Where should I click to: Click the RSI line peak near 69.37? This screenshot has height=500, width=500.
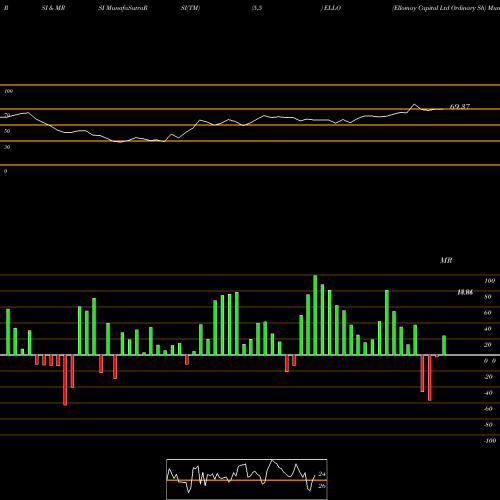[414, 104]
